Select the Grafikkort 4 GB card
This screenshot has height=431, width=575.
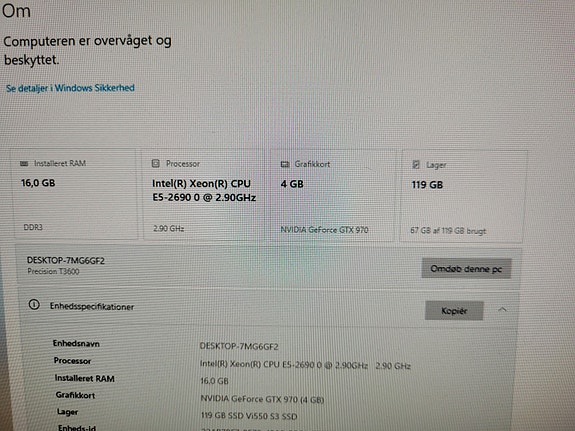pos(334,196)
